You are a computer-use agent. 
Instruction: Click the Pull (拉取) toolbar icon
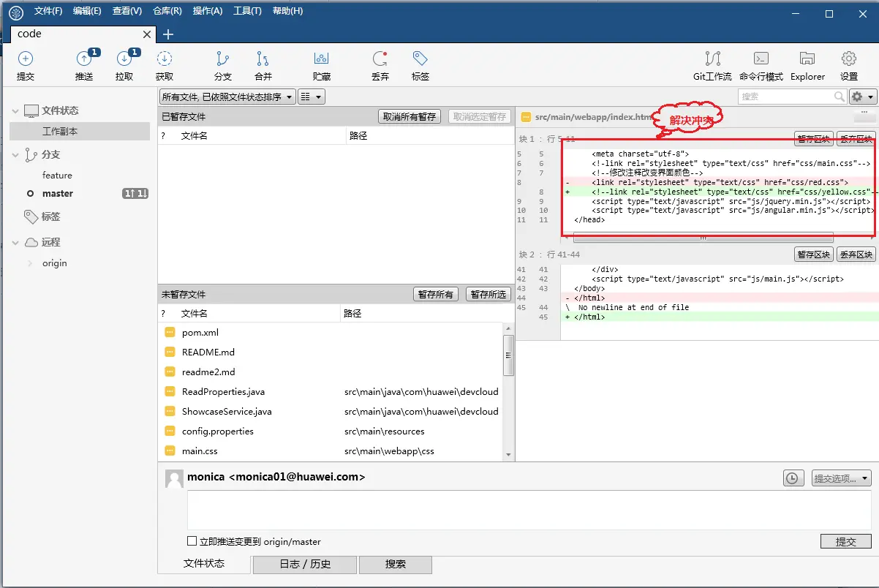point(124,59)
